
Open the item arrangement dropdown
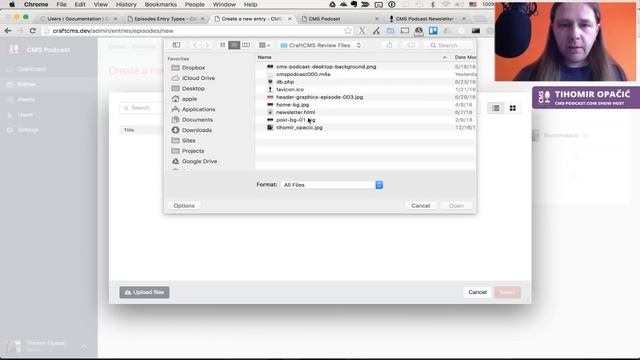tap(264, 45)
